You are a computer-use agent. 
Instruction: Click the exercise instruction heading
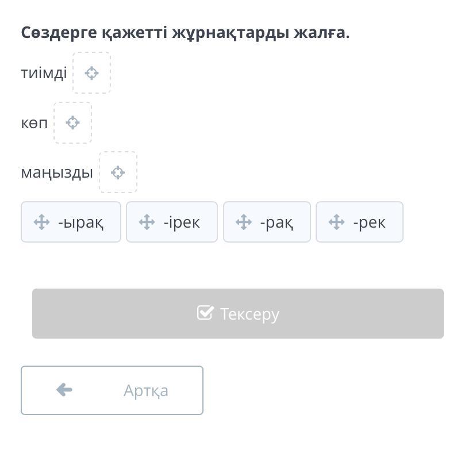(x=185, y=33)
